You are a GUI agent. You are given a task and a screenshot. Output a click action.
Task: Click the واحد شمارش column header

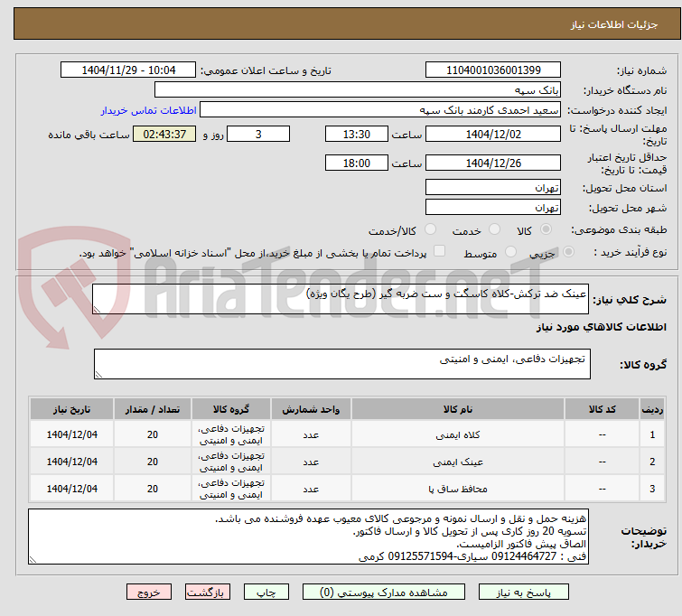coord(311,409)
